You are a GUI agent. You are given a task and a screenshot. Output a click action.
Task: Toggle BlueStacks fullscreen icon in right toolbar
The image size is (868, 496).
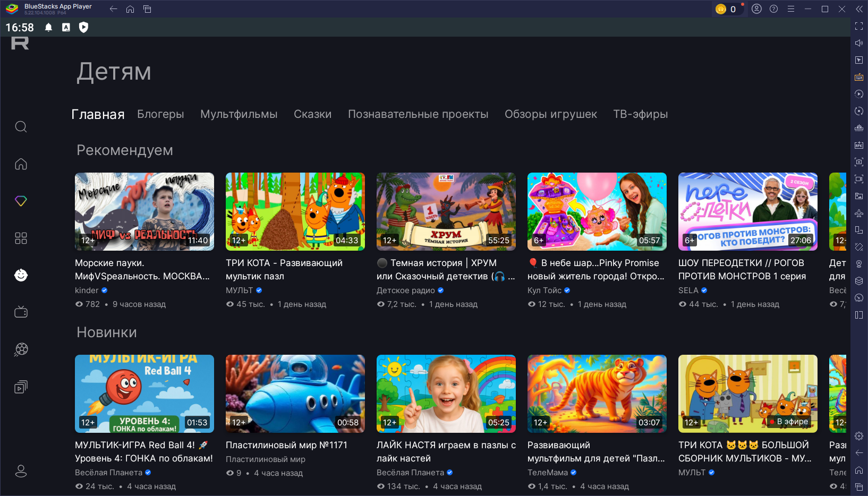tap(859, 26)
